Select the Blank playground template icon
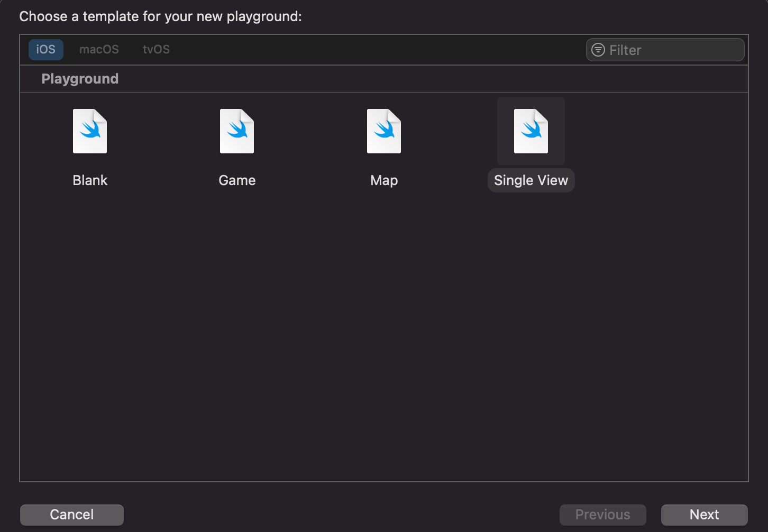Image resolution: width=768 pixels, height=532 pixels. click(90, 131)
